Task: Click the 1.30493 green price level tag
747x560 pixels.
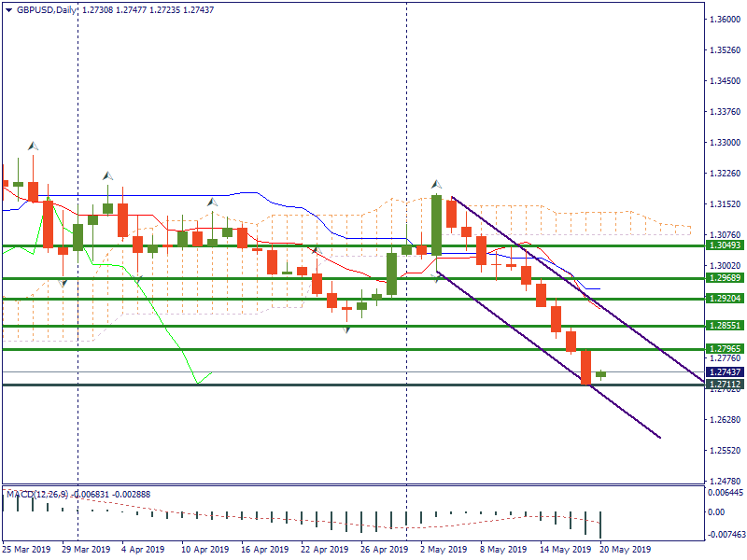Action: tap(725, 245)
